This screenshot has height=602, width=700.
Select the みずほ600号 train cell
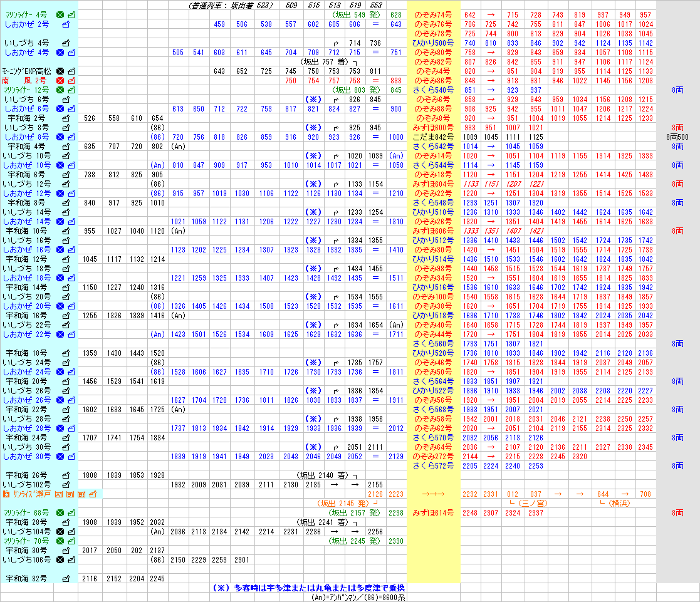[433, 128]
